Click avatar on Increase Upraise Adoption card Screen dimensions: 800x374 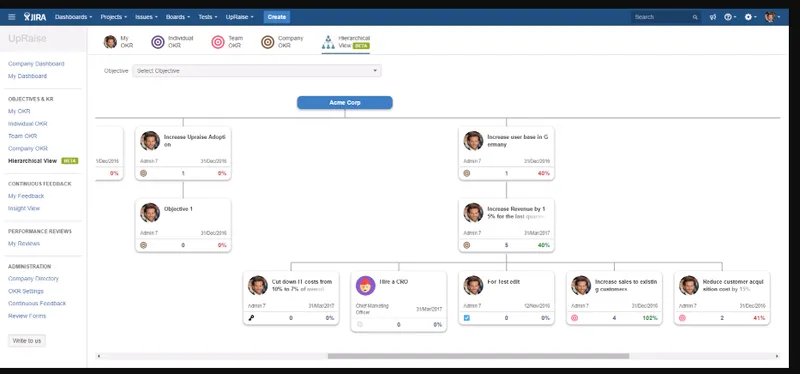pyautogui.click(x=150, y=141)
